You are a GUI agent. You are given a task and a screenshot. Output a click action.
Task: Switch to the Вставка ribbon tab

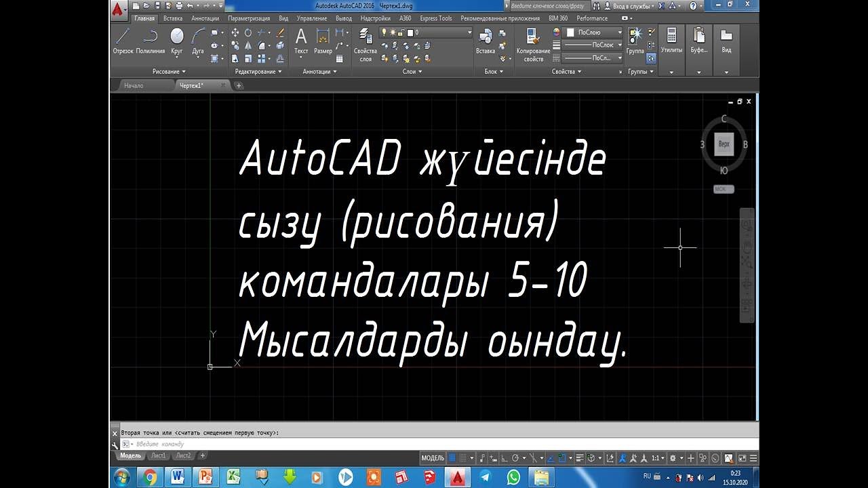tap(173, 18)
